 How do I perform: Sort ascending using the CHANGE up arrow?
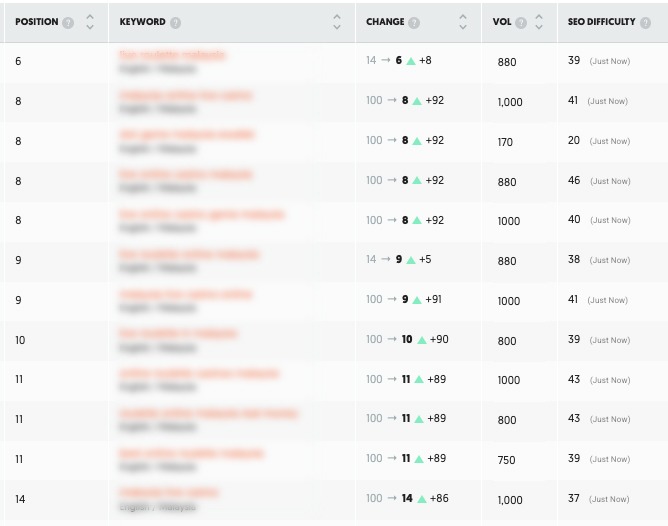[x=463, y=17]
